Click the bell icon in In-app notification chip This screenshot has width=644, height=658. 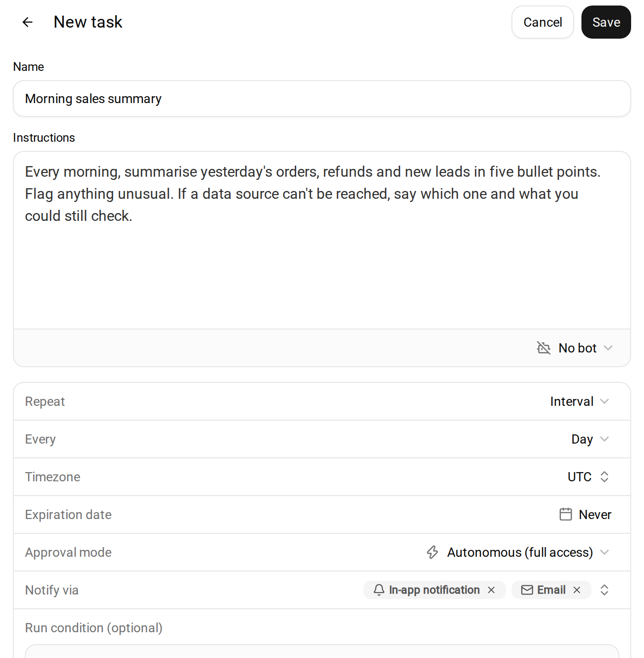(x=379, y=590)
